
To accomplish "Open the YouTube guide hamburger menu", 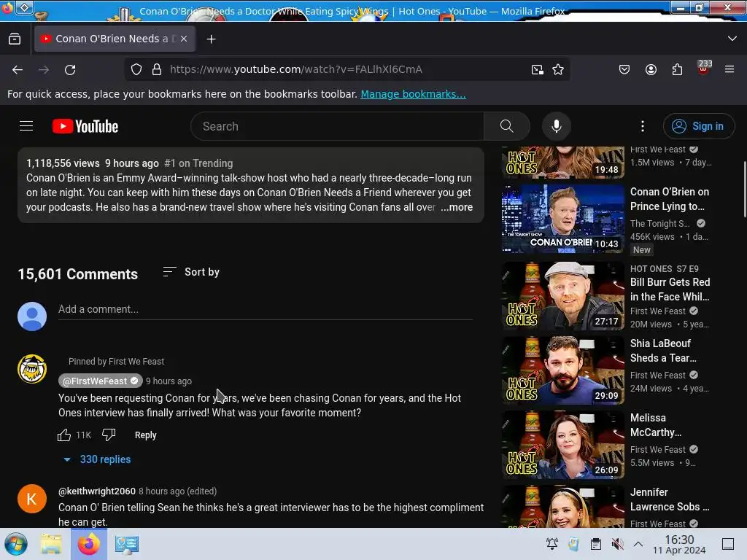I will pos(26,126).
